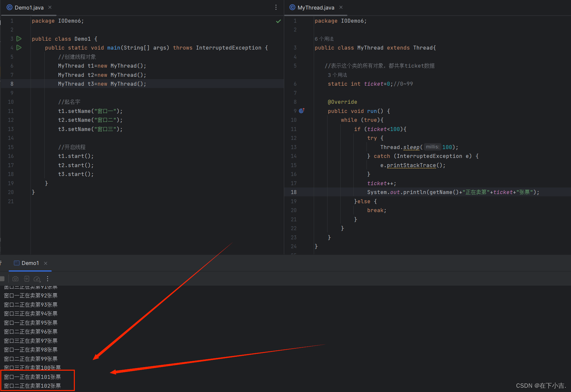Place cursor on 'MyThread t2=new MyThread();'
This screenshot has height=392, width=571.
coord(102,75)
